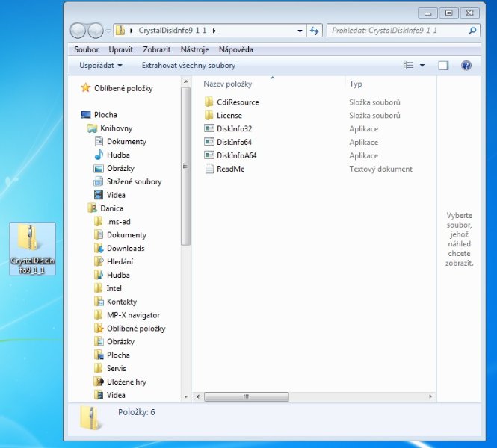
Task: Open help with blue question mark icon
Action: (x=466, y=66)
